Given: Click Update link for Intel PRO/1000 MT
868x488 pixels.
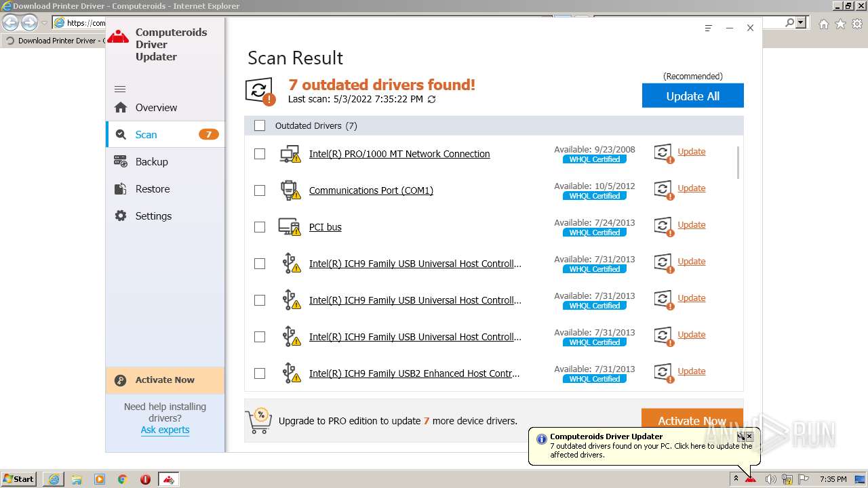Looking at the screenshot, I should [x=692, y=152].
